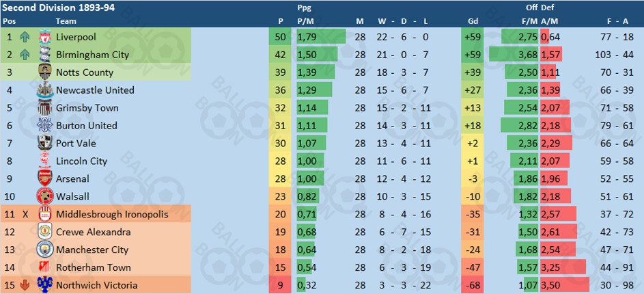Click the Team column header
Screen dimensions: 644x294
(66, 21)
